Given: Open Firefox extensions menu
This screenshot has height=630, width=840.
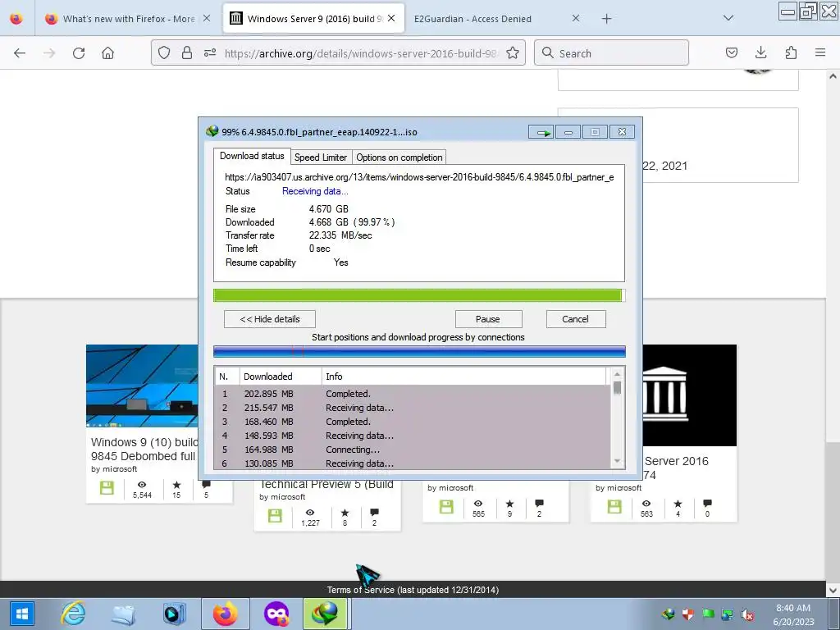Looking at the screenshot, I should click(791, 53).
